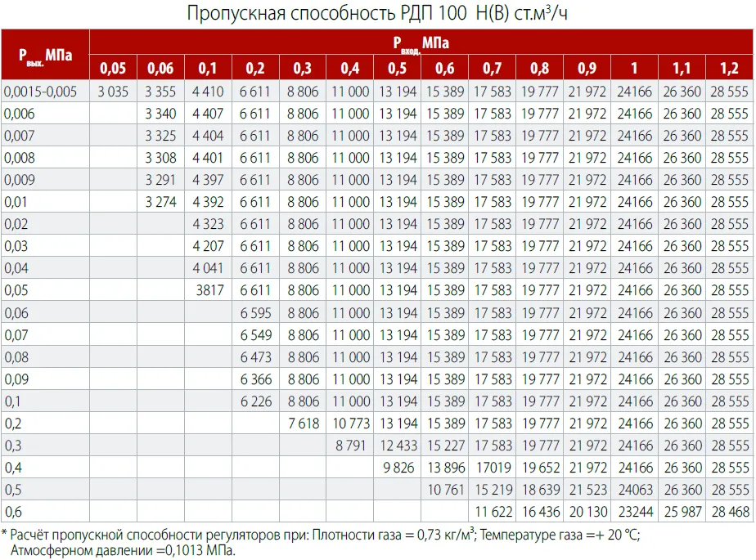Viewport: 756px width, 560px height.
Task: Select the row label '0,04'
Action: coord(16,268)
